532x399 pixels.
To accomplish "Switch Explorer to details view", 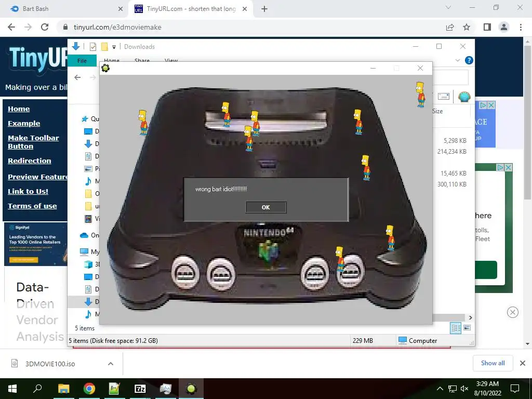I will point(456,328).
